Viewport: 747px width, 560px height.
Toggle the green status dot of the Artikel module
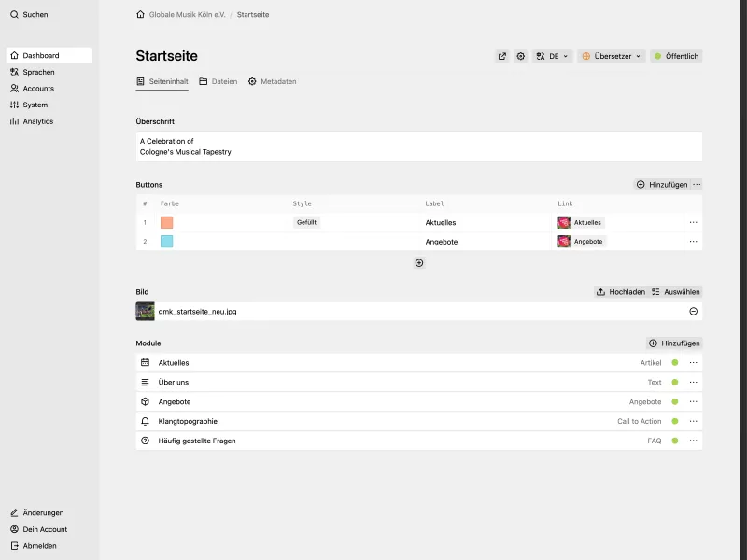tap(673, 362)
